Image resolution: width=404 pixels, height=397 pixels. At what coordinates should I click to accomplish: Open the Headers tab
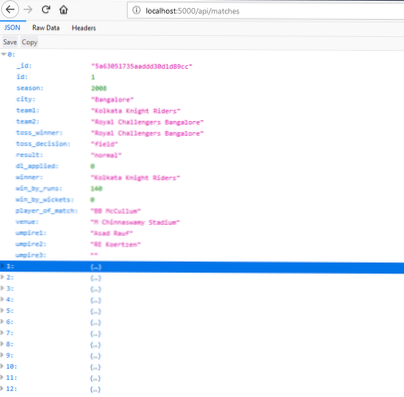click(84, 28)
